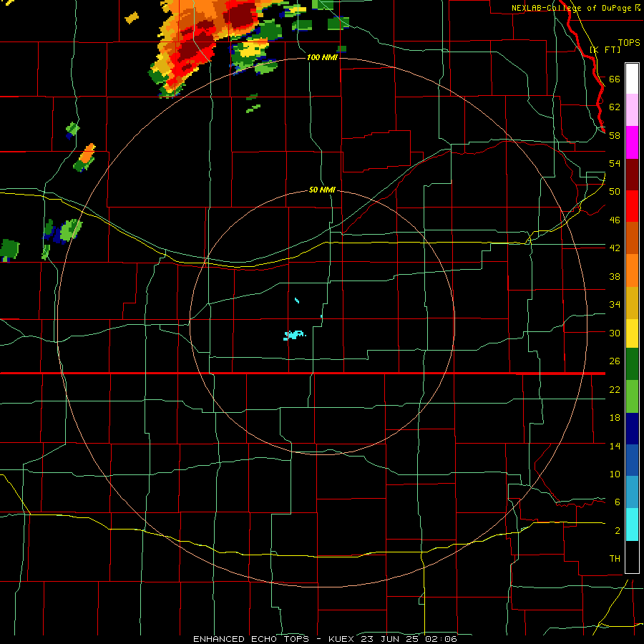This screenshot has width=644, height=644.
Task: Click the 'NEXLAB-College of DuPage' text
Action: coord(571,8)
